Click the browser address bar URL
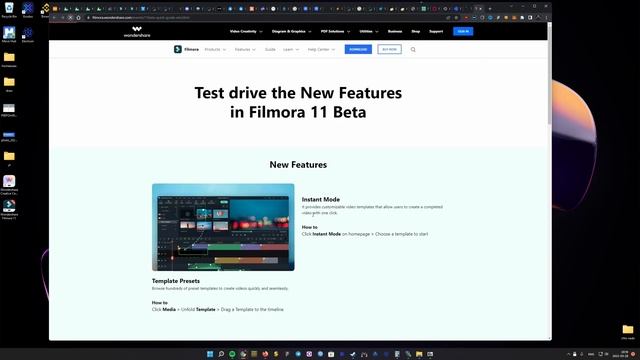This screenshot has height=360, width=640. coord(141,18)
